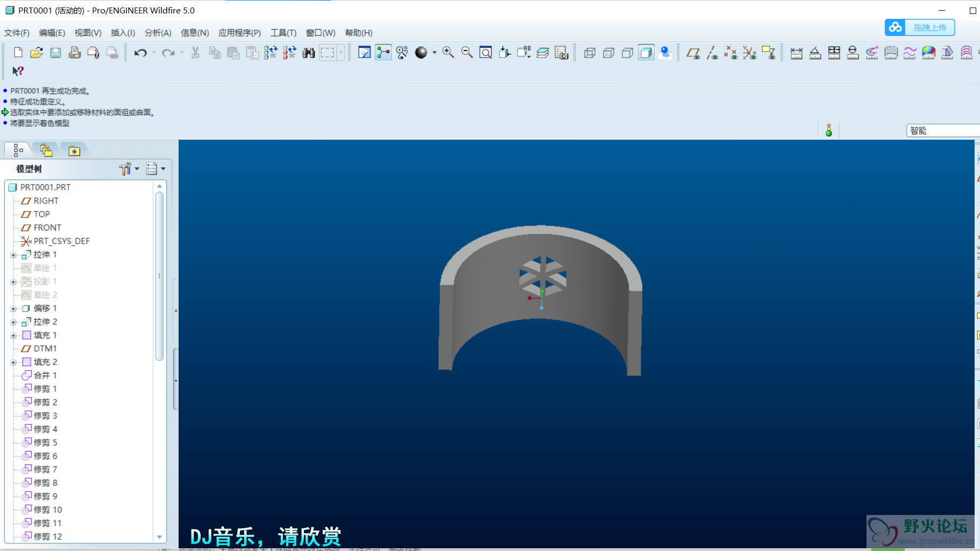
Task: Open the context-sensitive help pointer icon
Action: point(18,71)
